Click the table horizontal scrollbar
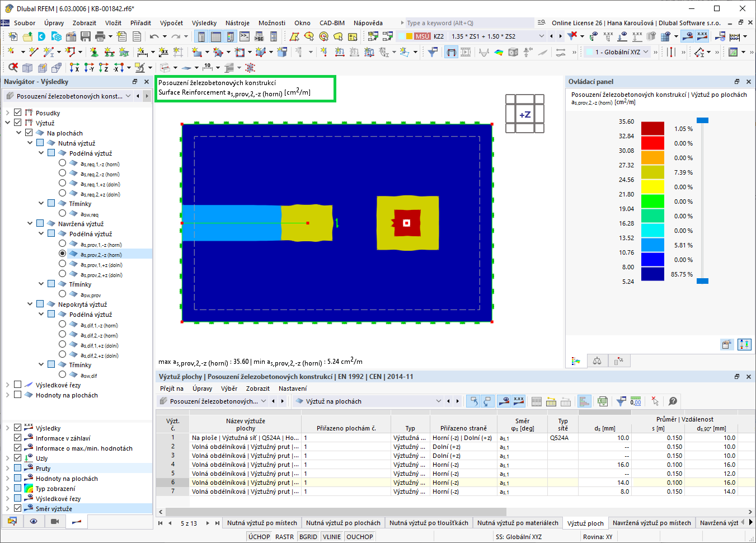756x543 pixels. (x=336, y=512)
